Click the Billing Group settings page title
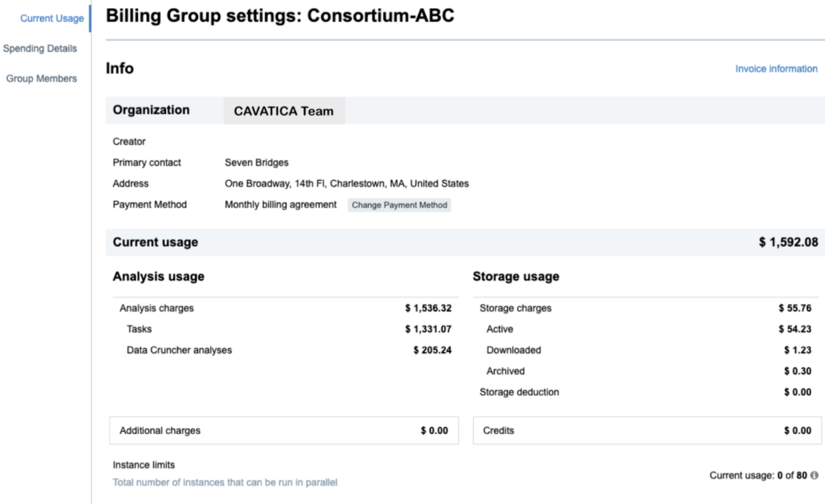This screenshot has height=504, width=825. (280, 17)
